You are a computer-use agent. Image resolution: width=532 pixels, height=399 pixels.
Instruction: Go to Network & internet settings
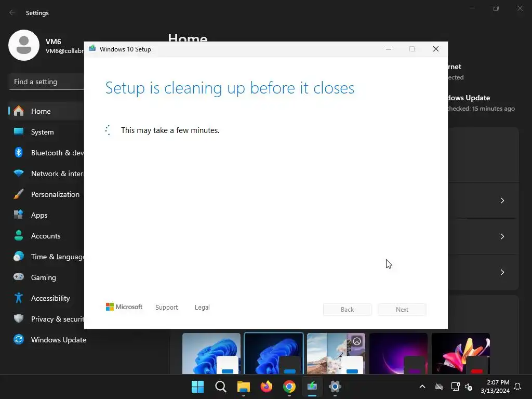pyautogui.click(x=46, y=174)
